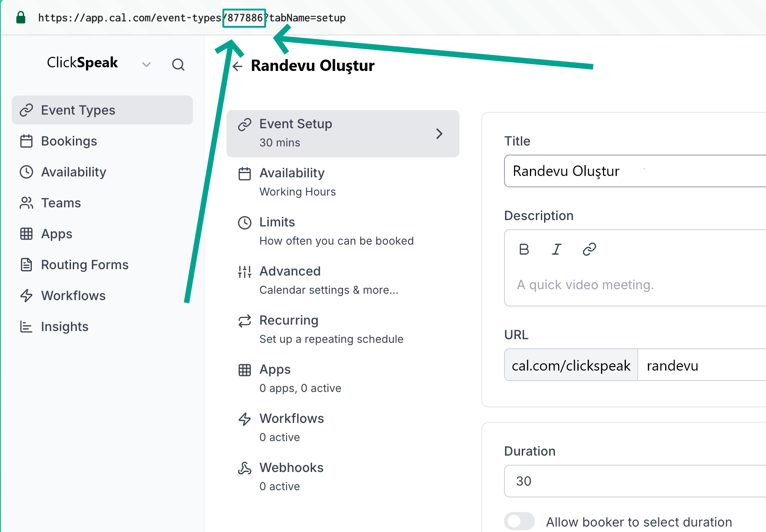The image size is (766, 532).
Task: Click the Teams people icon
Action: [x=26, y=203]
